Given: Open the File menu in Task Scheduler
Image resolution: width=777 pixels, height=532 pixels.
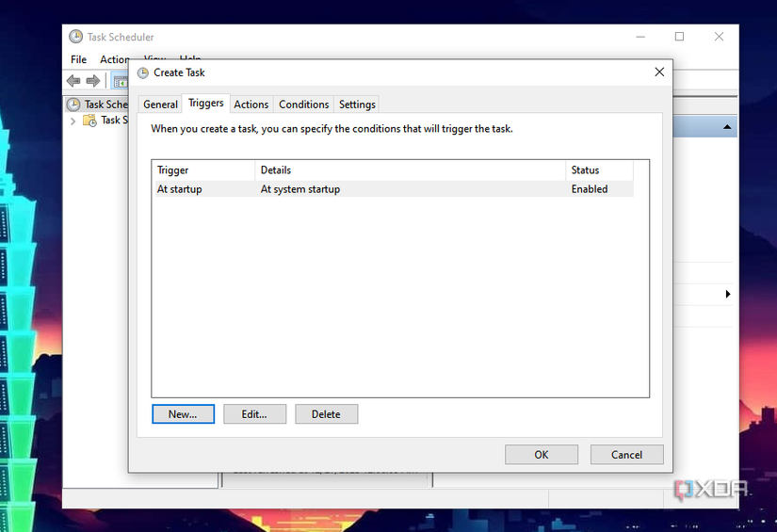Looking at the screenshot, I should pos(78,59).
